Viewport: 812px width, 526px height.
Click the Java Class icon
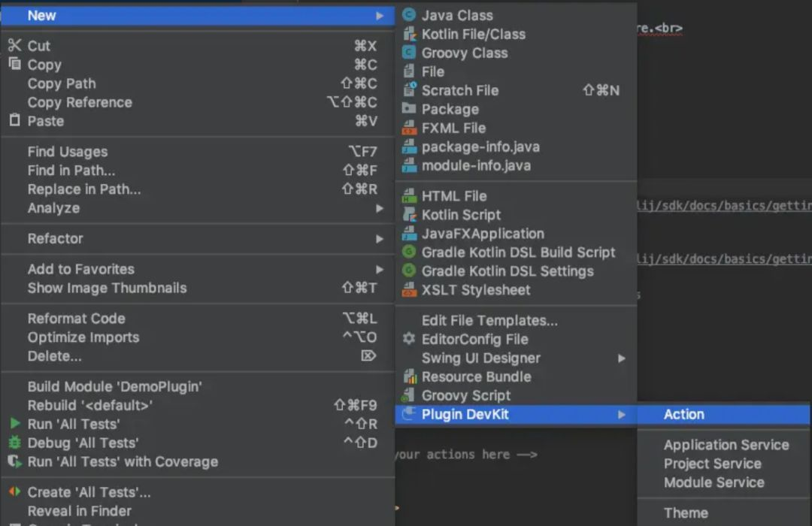(x=409, y=15)
